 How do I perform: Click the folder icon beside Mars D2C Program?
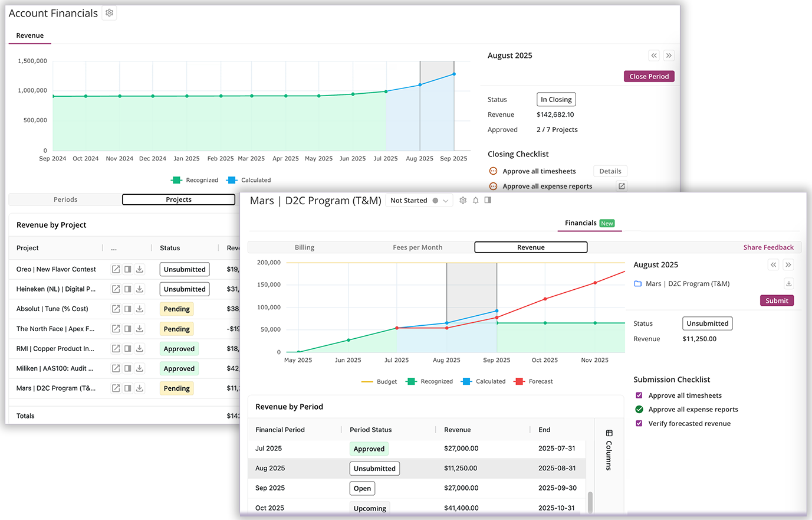[x=639, y=283]
